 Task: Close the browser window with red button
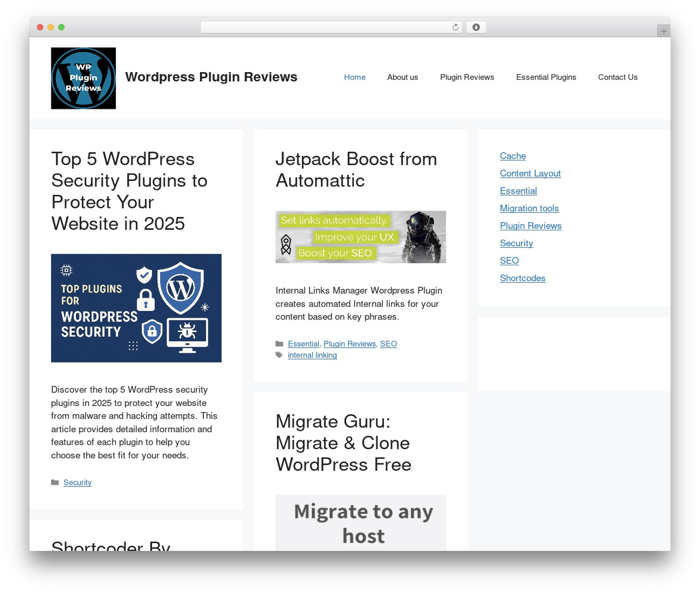(40, 27)
